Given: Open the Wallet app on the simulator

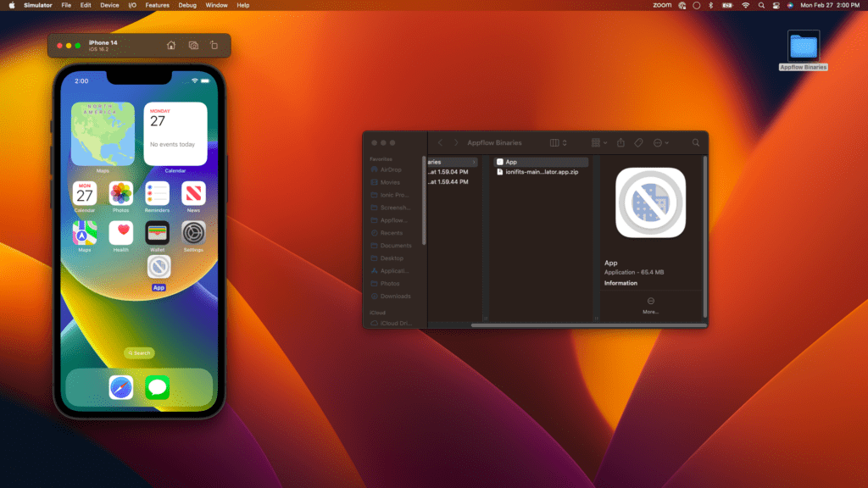Looking at the screenshot, I should 158,234.
